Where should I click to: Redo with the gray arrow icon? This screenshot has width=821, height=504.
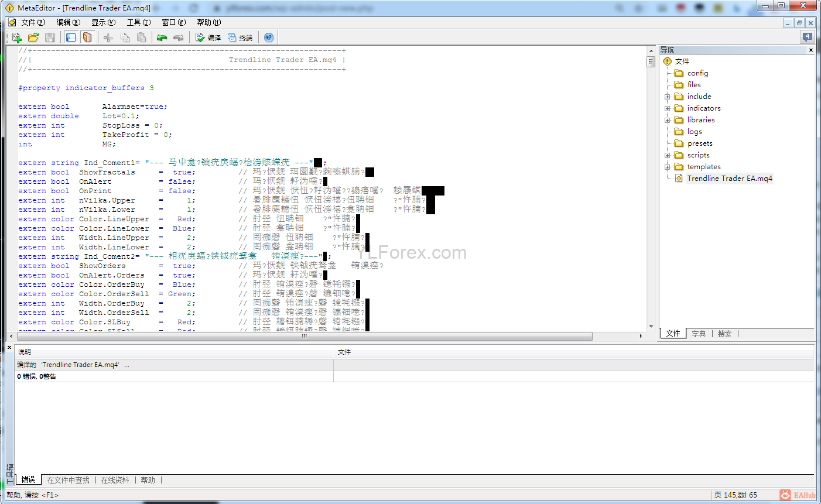click(179, 37)
